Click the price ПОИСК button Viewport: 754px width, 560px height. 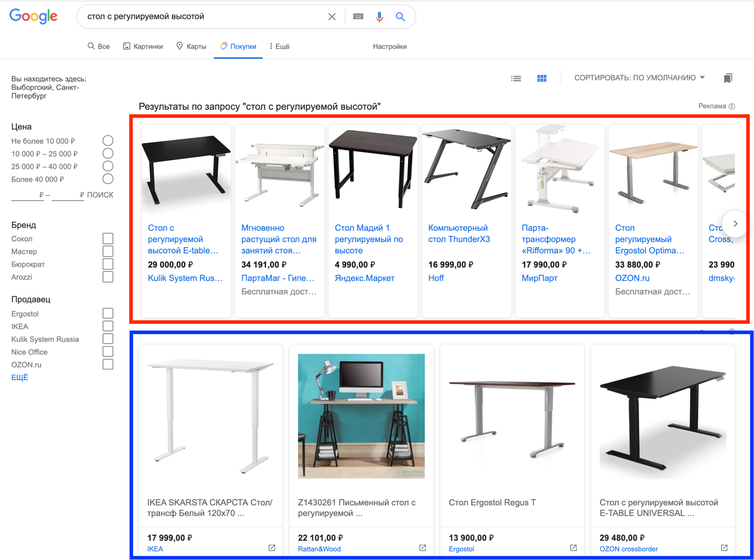tap(100, 195)
